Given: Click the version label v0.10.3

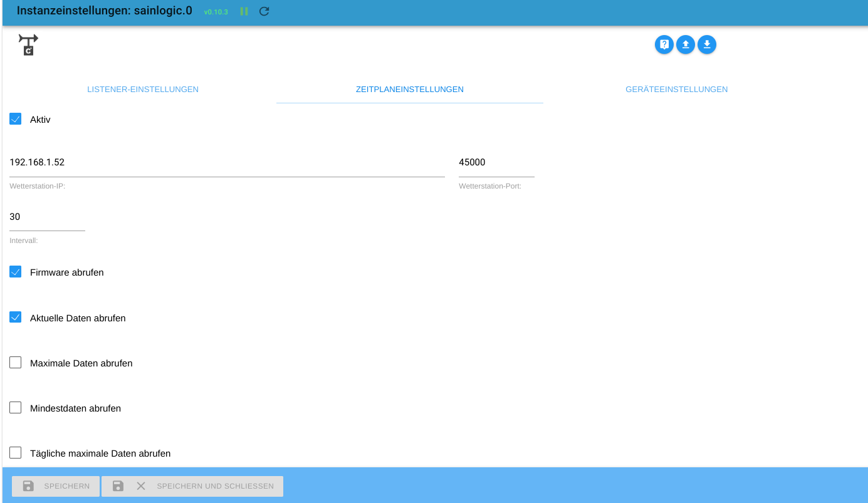Looking at the screenshot, I should point(216,12).
